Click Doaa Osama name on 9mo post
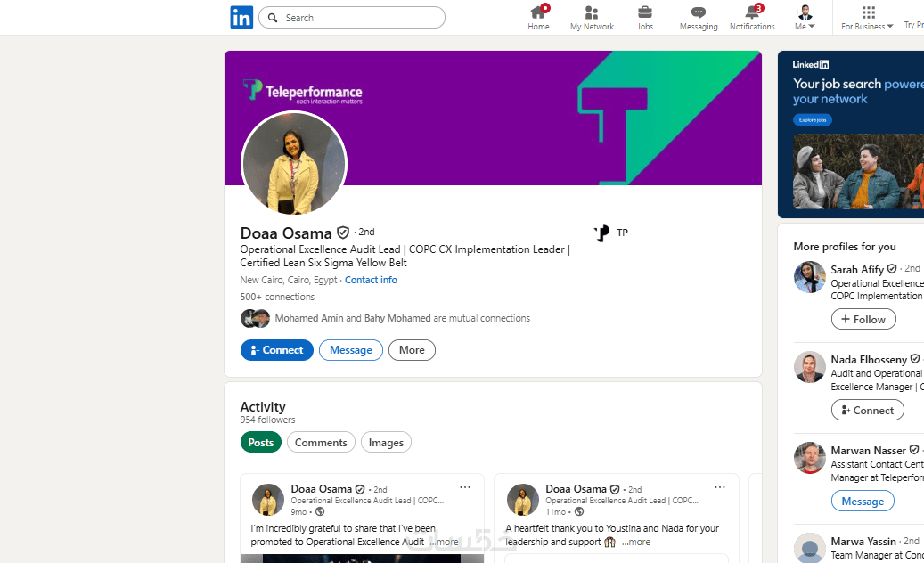 pos(321,489)
